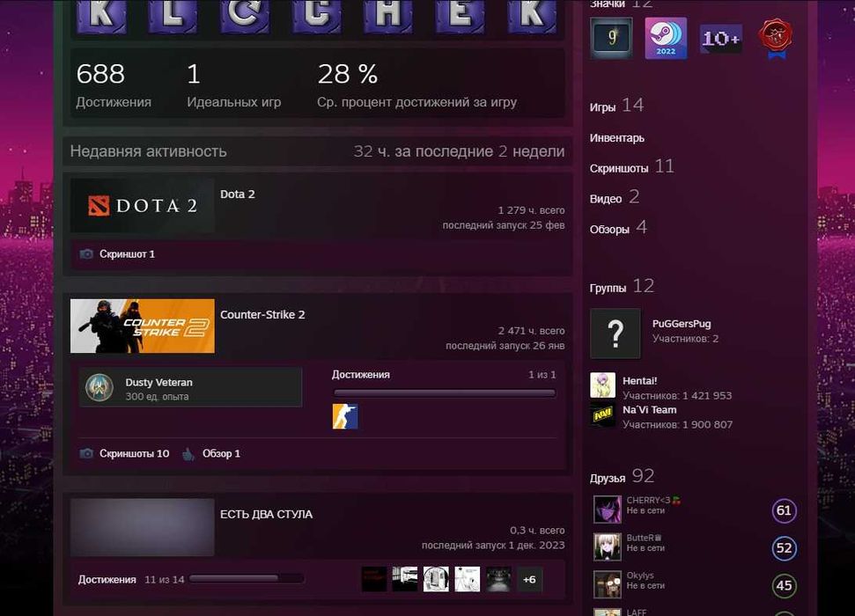Click the fifth ЕСТЬ ДВА СТУЛА achievement icon

(498, 579)
